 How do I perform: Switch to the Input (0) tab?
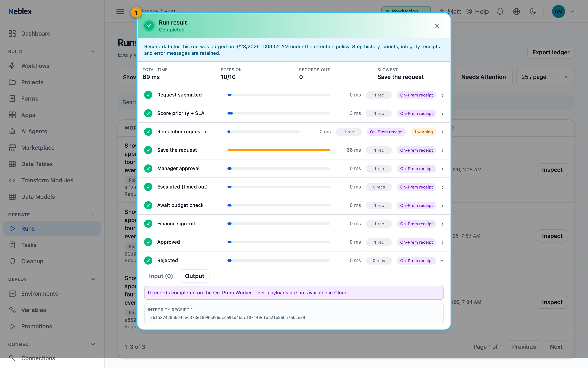point(161,276)
